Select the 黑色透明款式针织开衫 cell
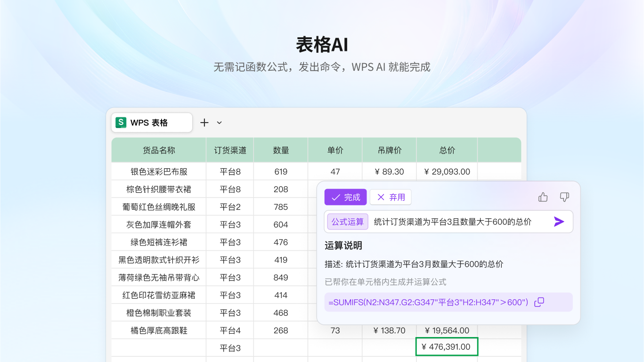Image resolution: width=644 pixels, height=362 pixels. pos(159,260)
